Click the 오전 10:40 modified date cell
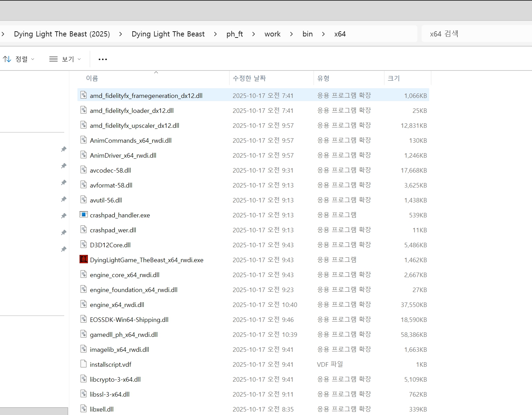Screen dimensions: 532x415 coord(265,305)
